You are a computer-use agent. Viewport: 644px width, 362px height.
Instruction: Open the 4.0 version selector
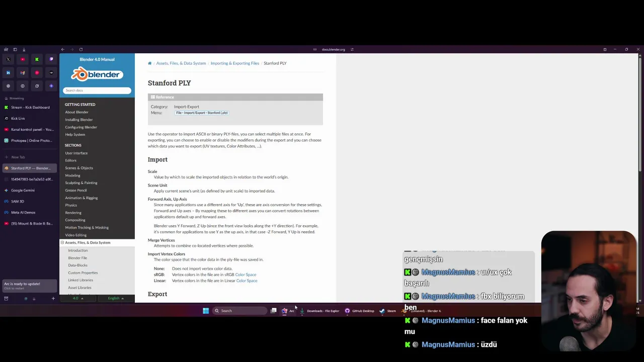(78, 299)
